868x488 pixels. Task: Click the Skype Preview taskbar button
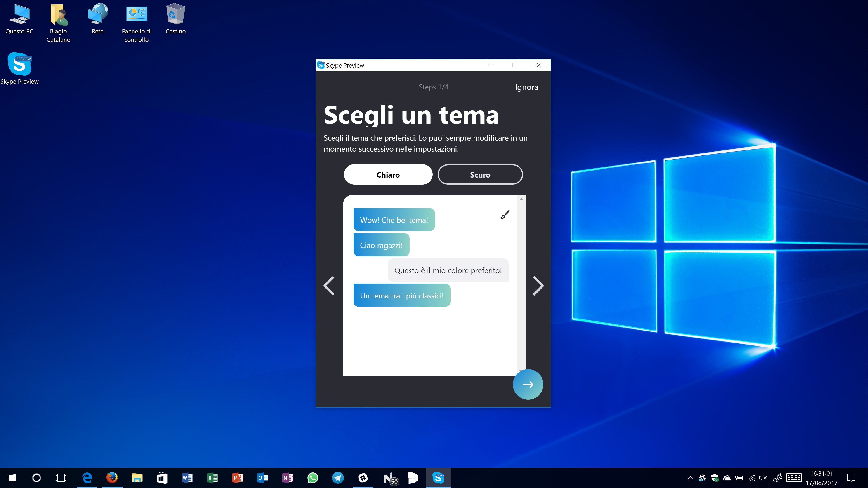[438, 478]
